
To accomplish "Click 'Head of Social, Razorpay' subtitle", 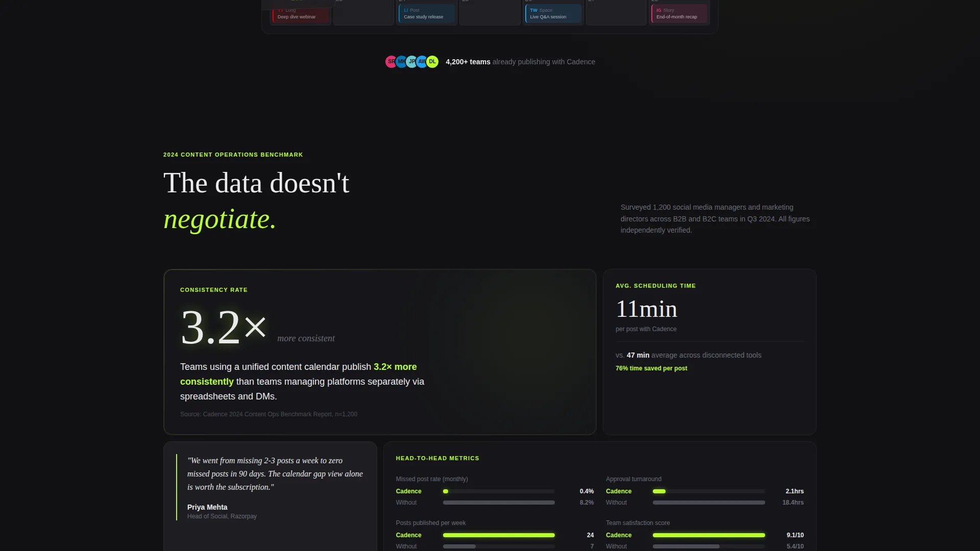I will [x=222, y=516].
